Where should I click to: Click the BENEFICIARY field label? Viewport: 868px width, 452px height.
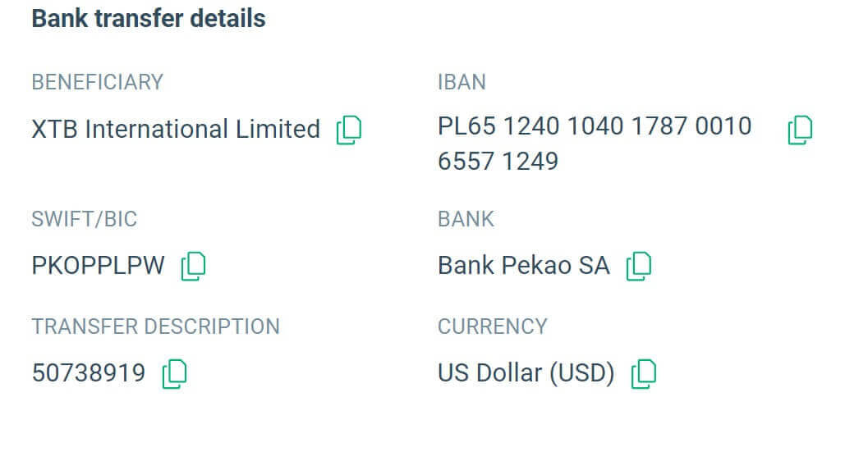(x=97, y=82)
